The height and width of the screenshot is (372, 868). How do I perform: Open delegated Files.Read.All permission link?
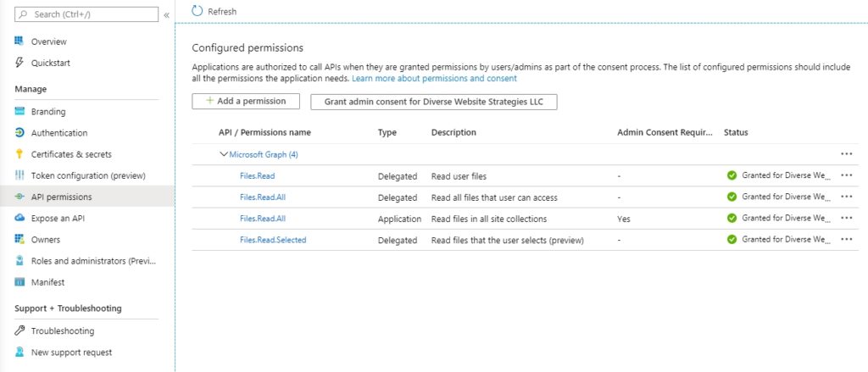coord(263,197)
